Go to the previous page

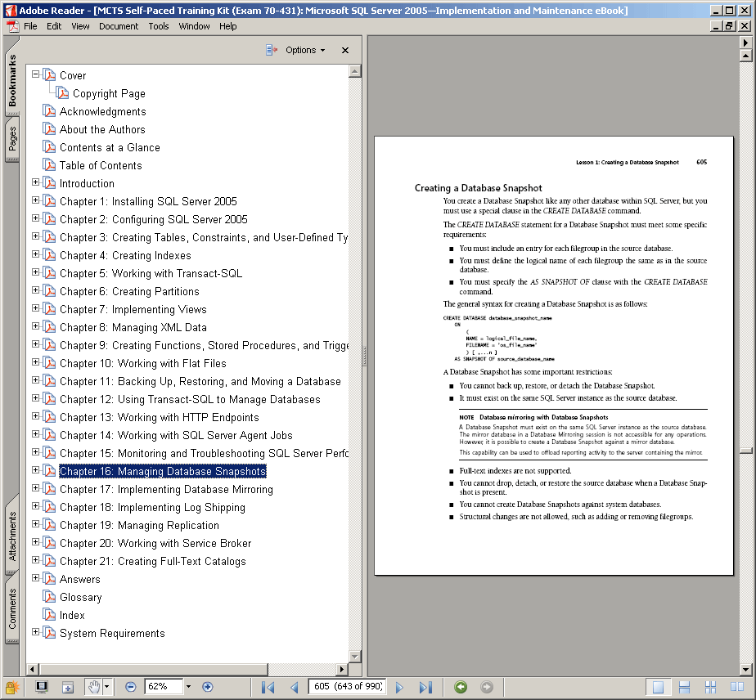pos(294,687)
